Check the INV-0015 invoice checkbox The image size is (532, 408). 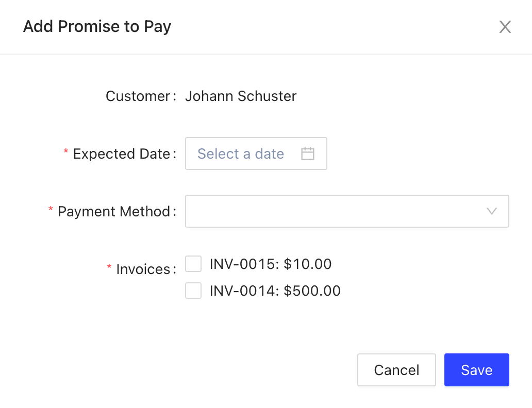(x=193, y=264)
